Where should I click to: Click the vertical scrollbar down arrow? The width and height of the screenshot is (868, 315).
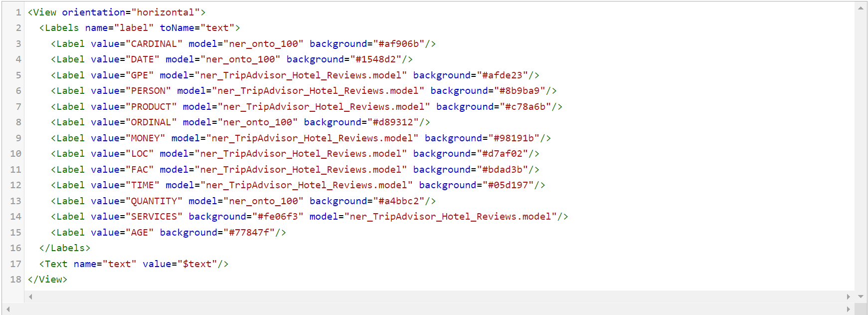(861, 297)
